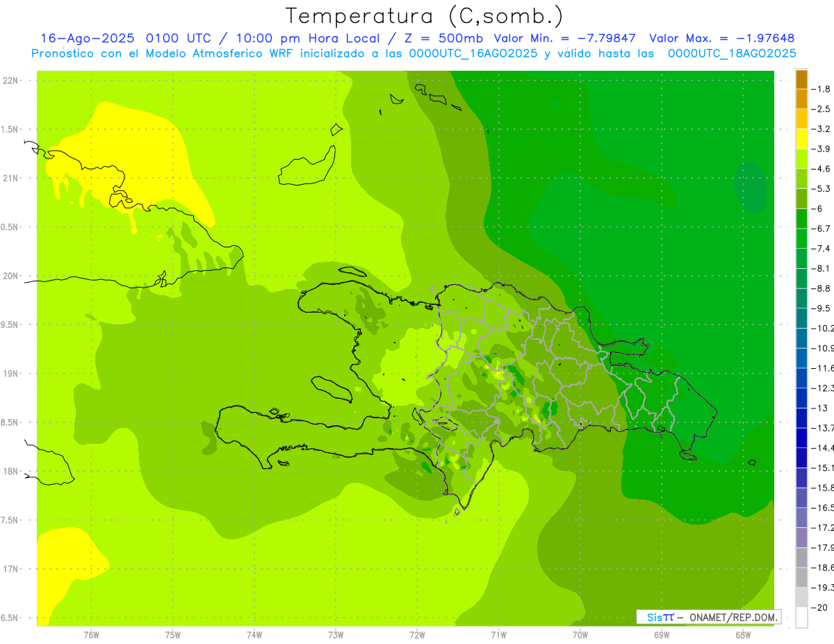This screenshot has height=644, width=834.
Task: Click the "70W" longitude label
Action: 580,634
